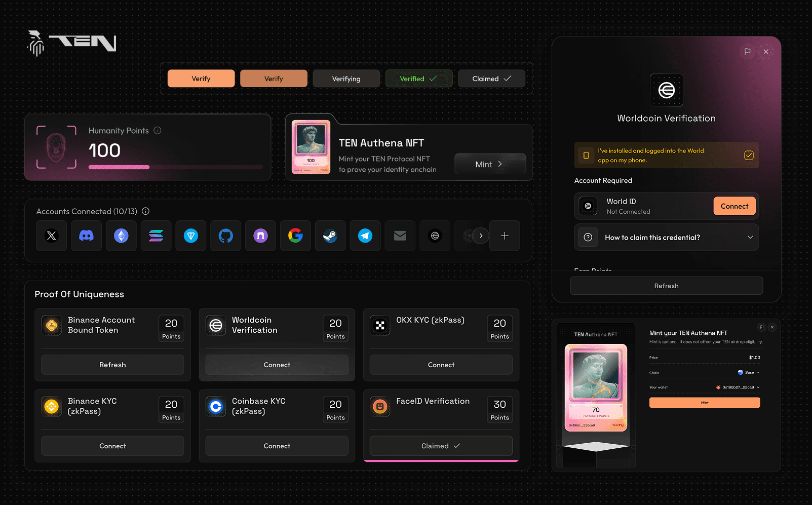The image size is (812, 505).
Task: Close the Worldcoin Verification panel
Action: click(x=766, y=52)
